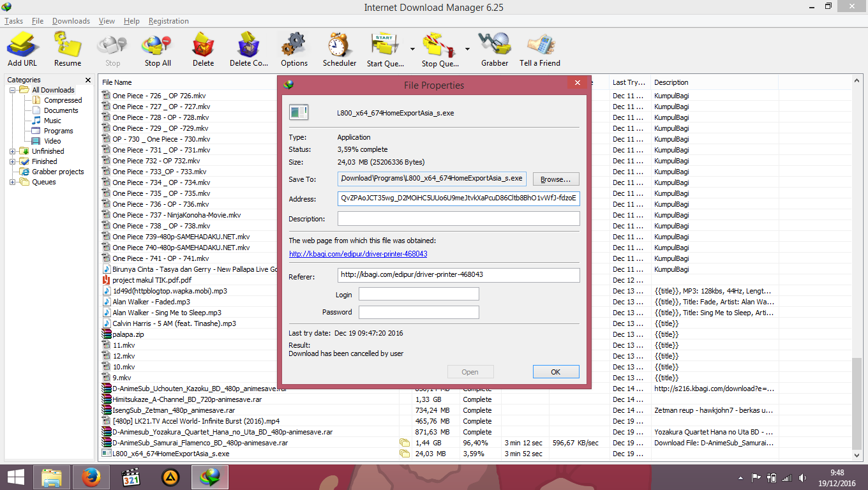This screenshot has width=868, height=490.
Task: Click the Login input field
Action: tap(419, 294)
